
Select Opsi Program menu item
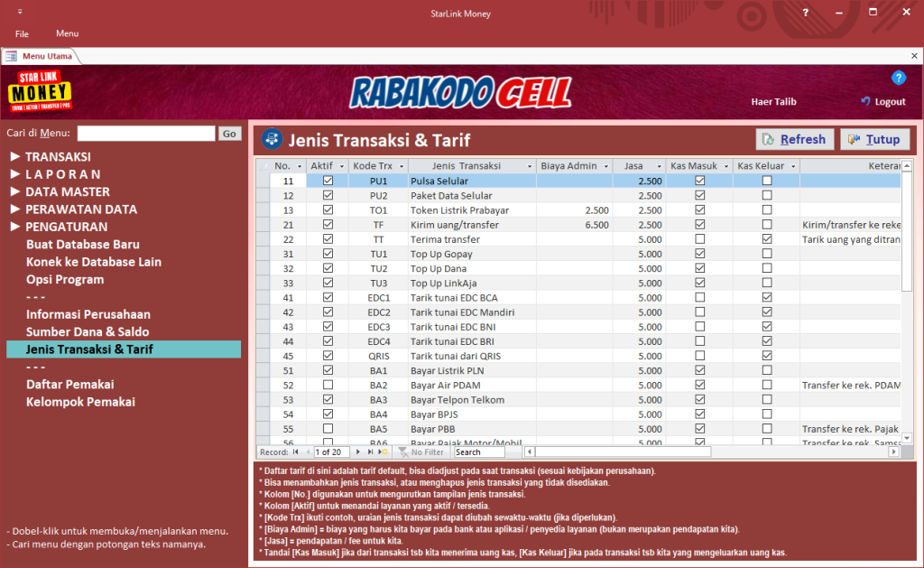click(x=65, y=280)
